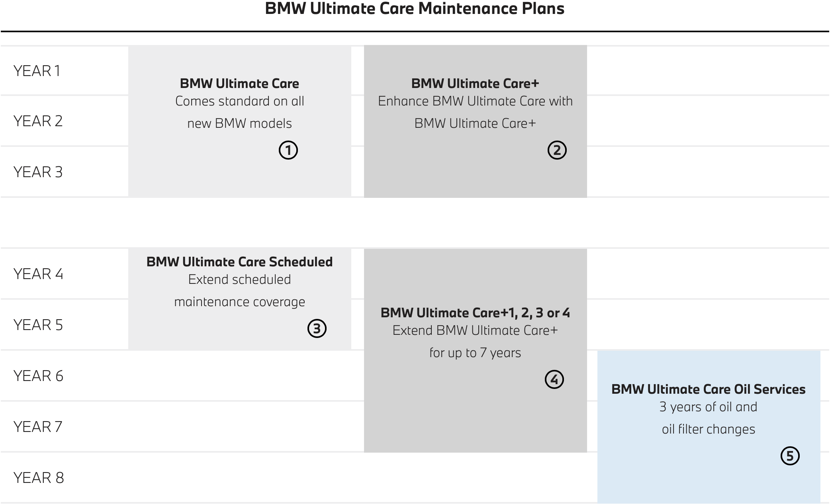This screenshot has height=504, width=830.
Task: Select the BMW Ultimate Care heading
Action: pos(239,84)
